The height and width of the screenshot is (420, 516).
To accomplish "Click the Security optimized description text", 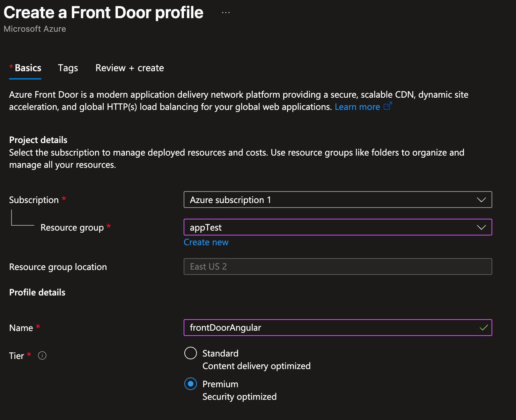I will (x=239, y=397).
